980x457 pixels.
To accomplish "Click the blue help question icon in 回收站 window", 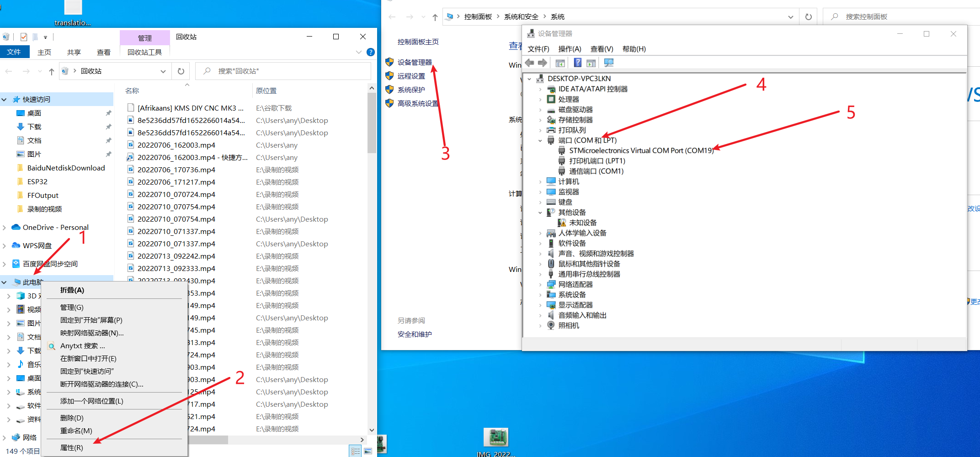I will tap(371, 52).
